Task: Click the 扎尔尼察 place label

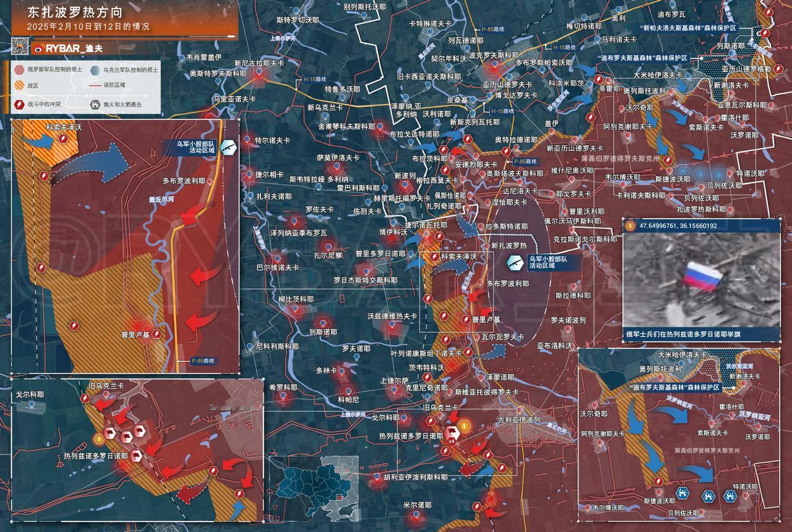Action: [x=328, y=255]
